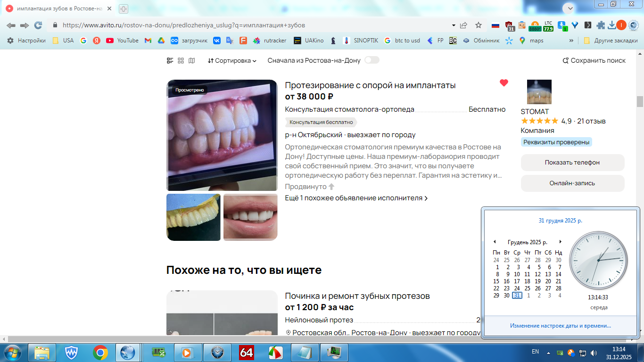The width and height of the screenshot is (644, 362).
Task: Open the Bitcoin price ticker extension
Action: 535,26
